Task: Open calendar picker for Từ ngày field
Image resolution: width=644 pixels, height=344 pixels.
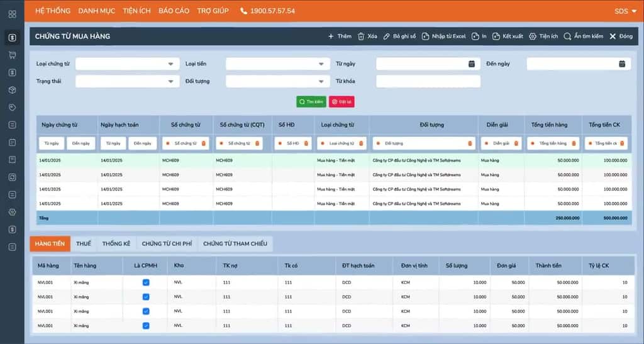Action: point(472,64)
